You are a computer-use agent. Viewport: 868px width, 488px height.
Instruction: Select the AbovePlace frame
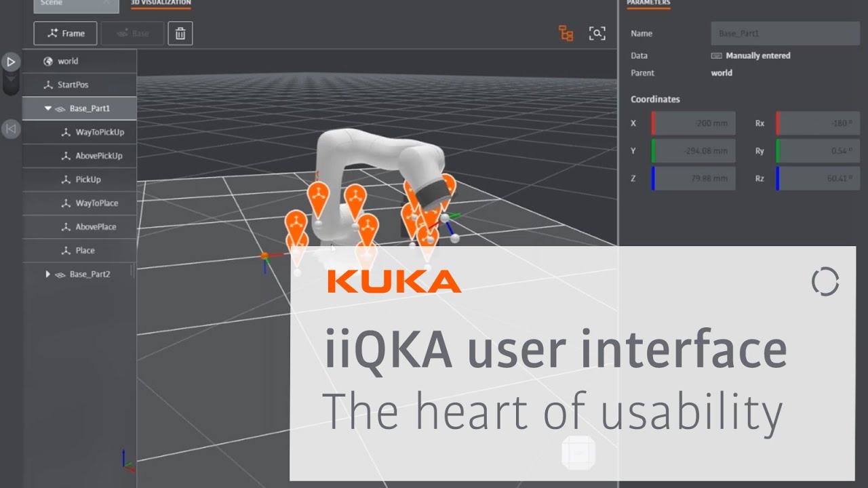[x=79, y=227]
